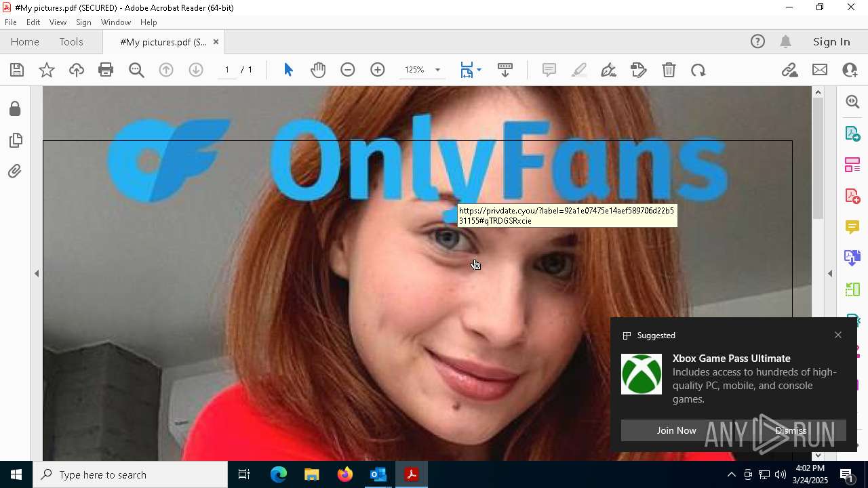This screenshot has width=868, height=488.
Task: Share a link to the file
Action: (790, 70)
